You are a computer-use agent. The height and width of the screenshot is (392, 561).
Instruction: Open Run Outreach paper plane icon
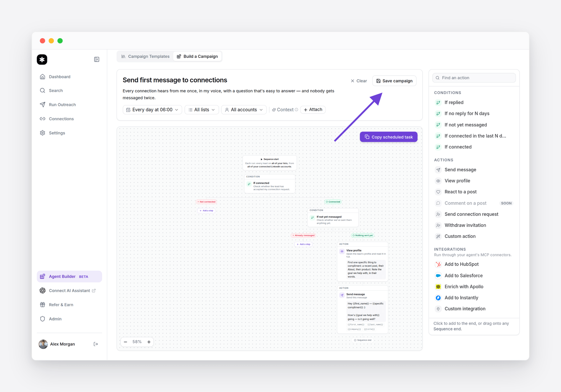coord(42,104)
